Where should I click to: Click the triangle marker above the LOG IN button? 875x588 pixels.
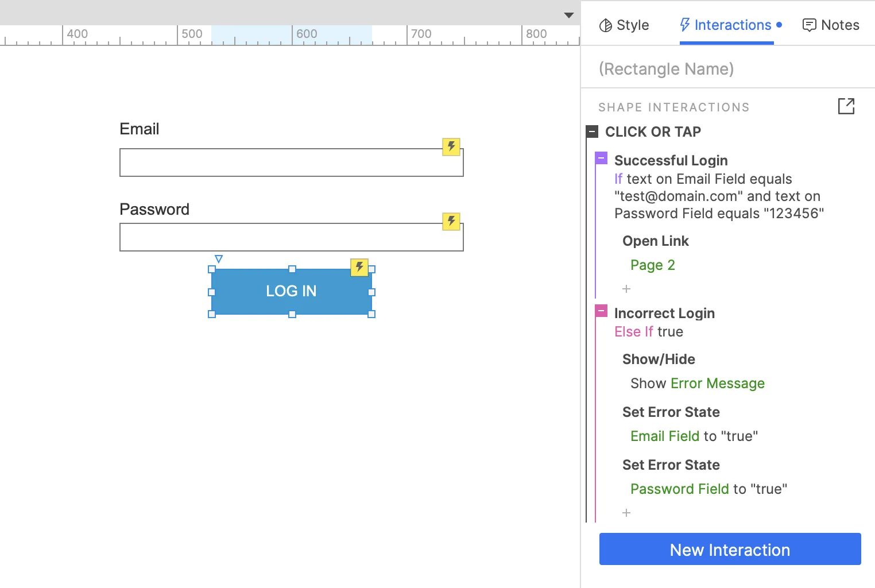coord(219,259)
